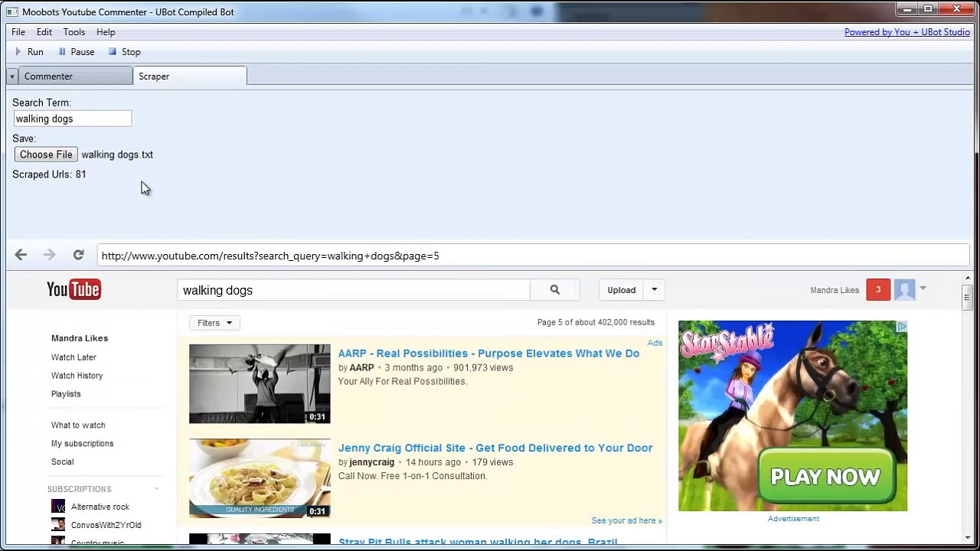Click See your ad here link
This screenshot has height=551, width=980.
(x=626, y=520)
